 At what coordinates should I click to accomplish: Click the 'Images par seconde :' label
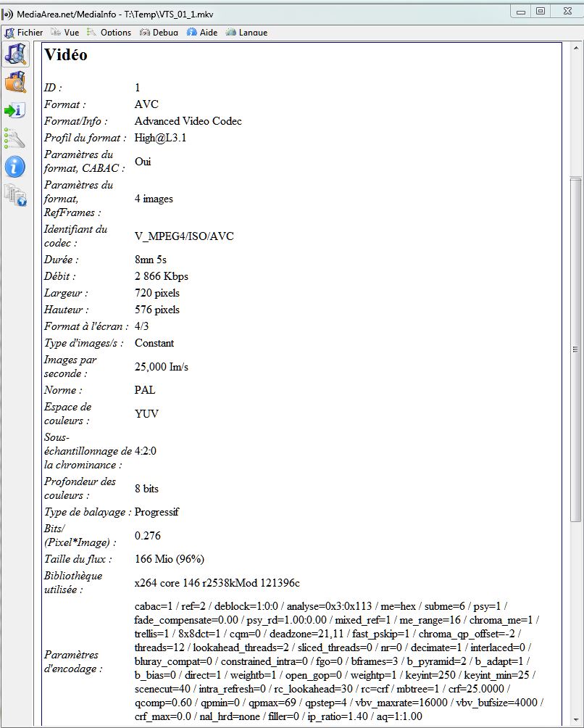(70, 366)
